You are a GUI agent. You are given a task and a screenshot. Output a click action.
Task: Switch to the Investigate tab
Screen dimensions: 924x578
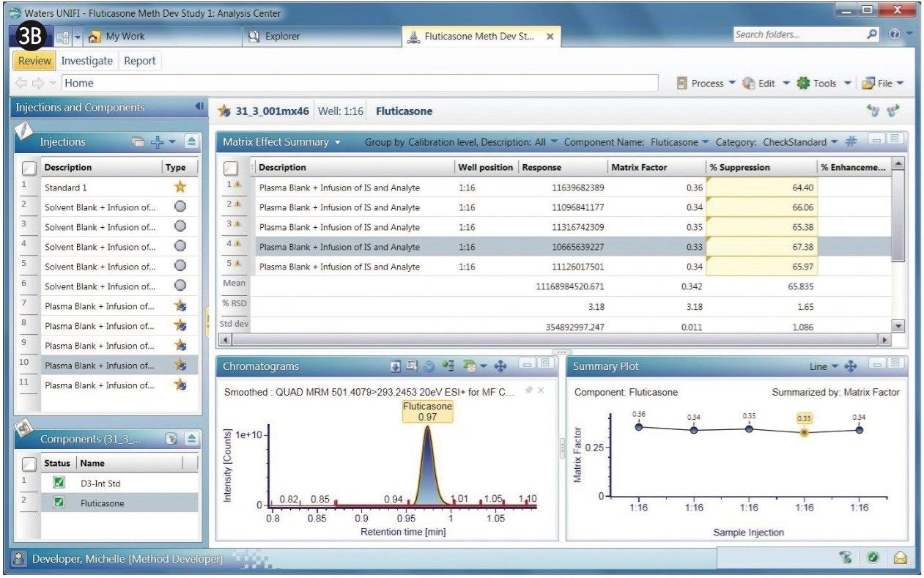[x=86, y=61]
